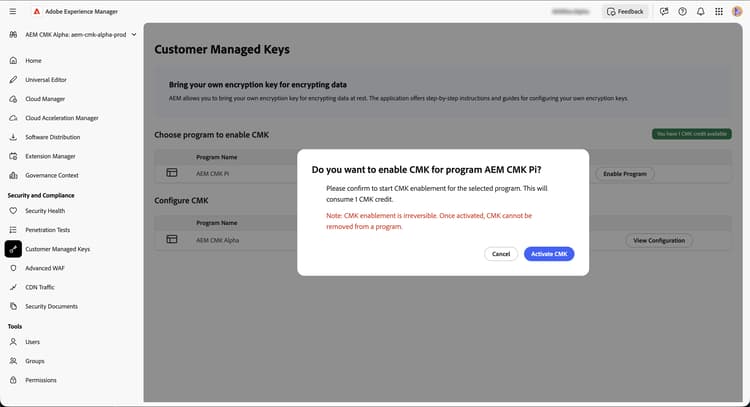The width and height of the screenshot is (750, 407).
Task: Click the program icon beside AEM CMK Alpha
Action: click(172, 239)
